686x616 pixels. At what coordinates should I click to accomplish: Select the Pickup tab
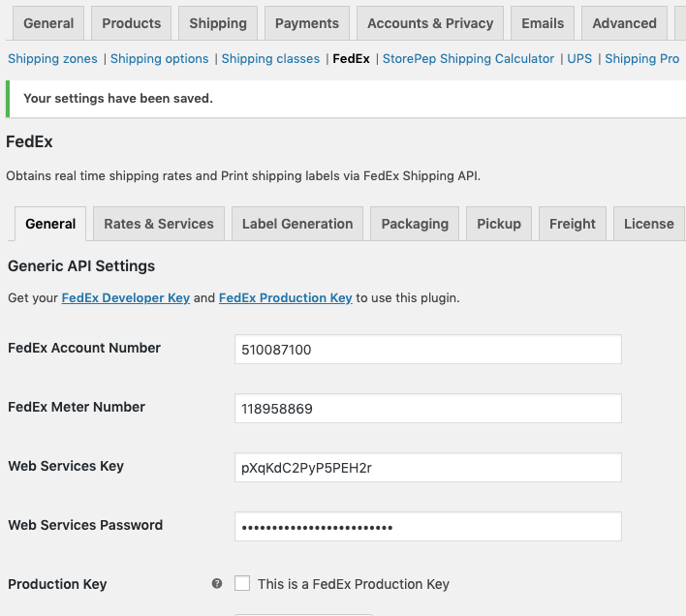[499, 224]
